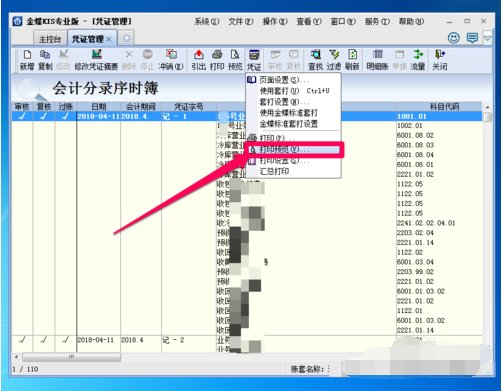This screenshot has height=391, width=502.
Task: Click the 会计期间 column header
Action: point(141,107)
